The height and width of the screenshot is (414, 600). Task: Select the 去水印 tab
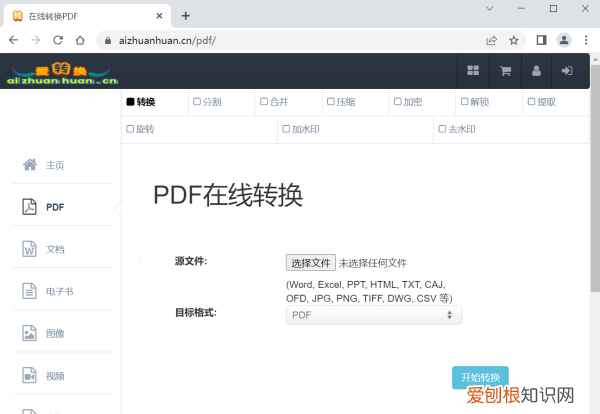tap(512, 129)
